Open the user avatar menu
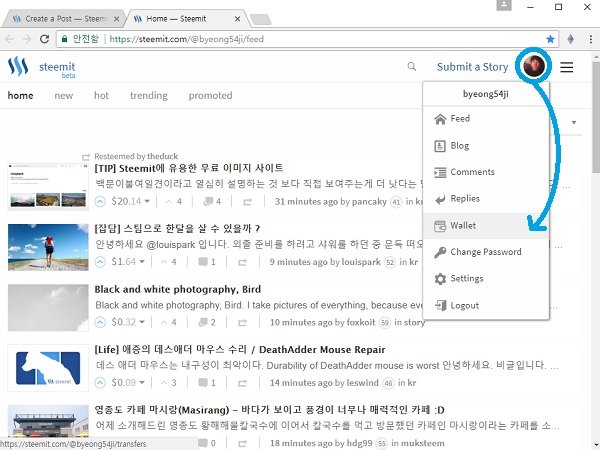The image size is (600, 450). click(x=534, y=66)
